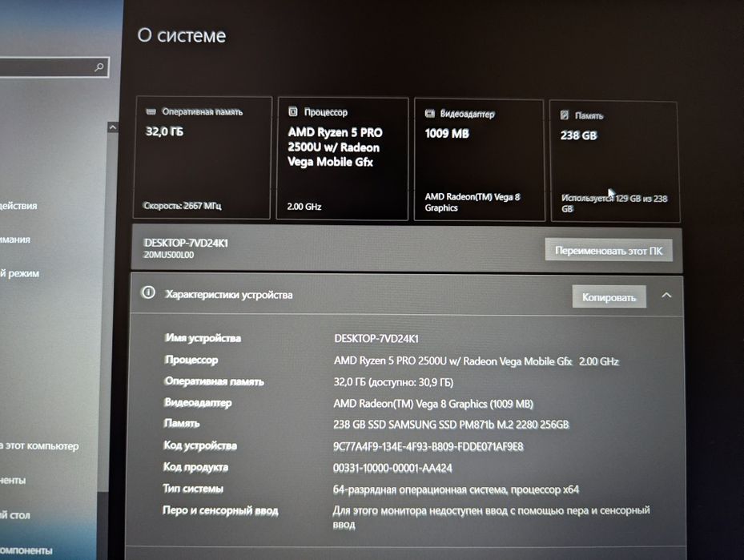This screenshot has height=560, width=744.
Task: Open the Память 238 GB card
Action: (615, 161)
